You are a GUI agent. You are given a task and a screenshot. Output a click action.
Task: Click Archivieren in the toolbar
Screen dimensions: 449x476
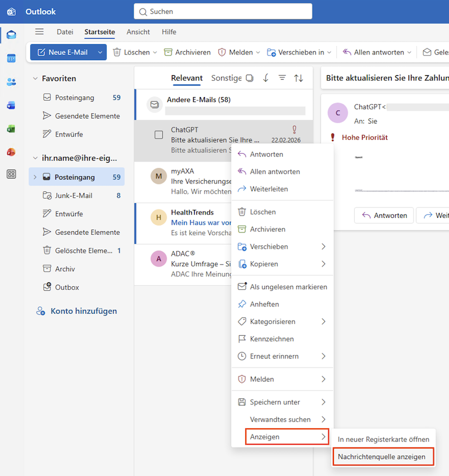(187, 52)
